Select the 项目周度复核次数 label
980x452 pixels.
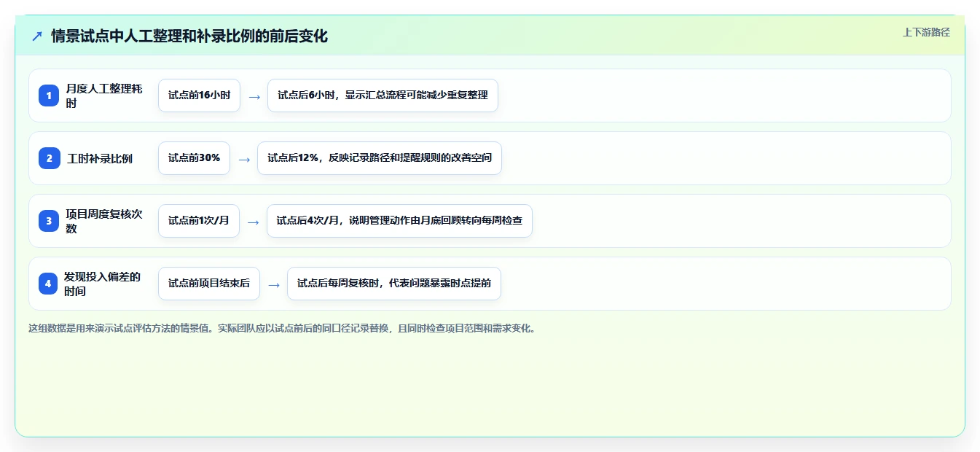coord(104,221)
